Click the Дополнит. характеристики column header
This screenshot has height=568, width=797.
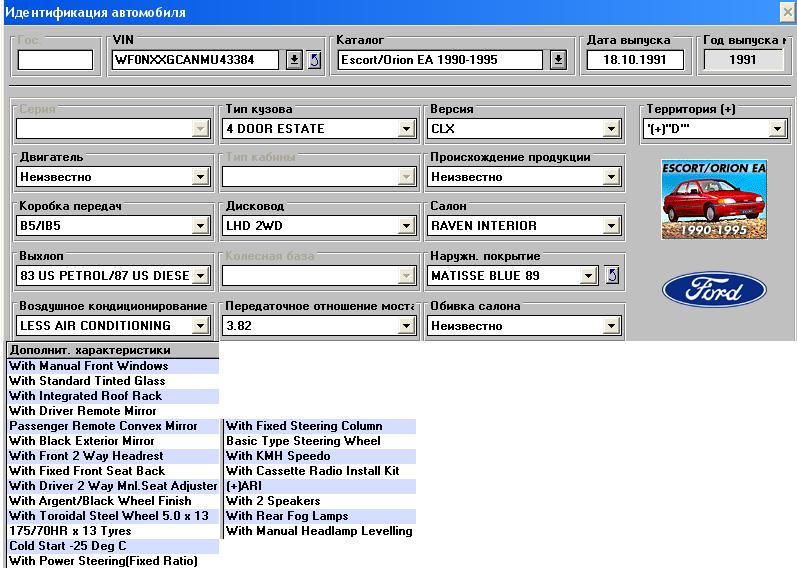point(113,350)
